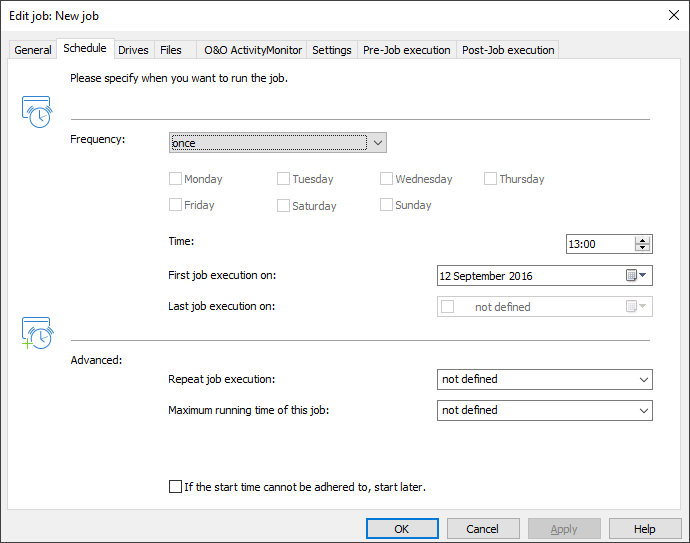Click the Time input field showing 13:00
Screen dimensions: 690x543
(599, 244)
